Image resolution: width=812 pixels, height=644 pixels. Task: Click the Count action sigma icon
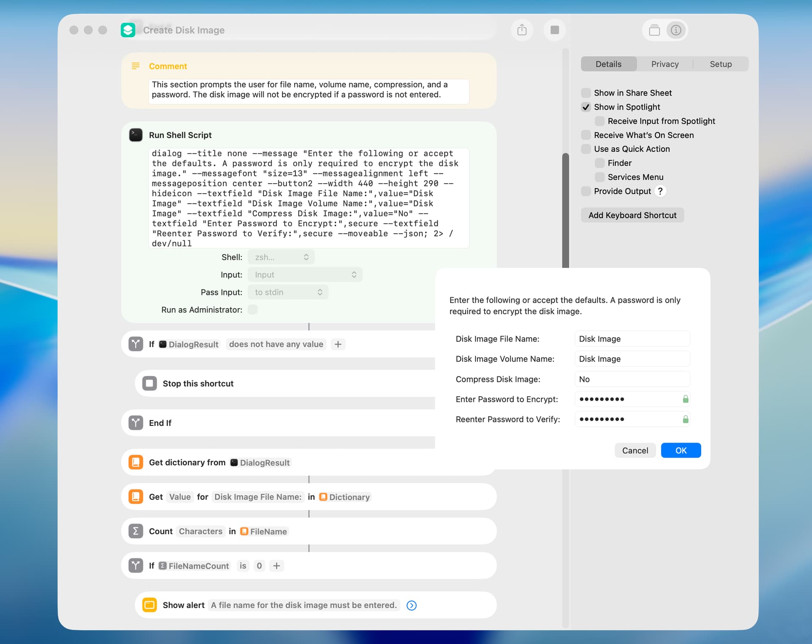coord(136,531)
